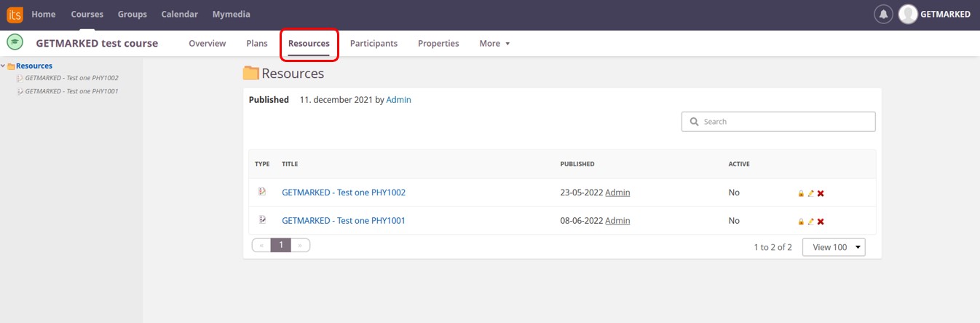Click page 1 in pagination

tap(280, 246)
